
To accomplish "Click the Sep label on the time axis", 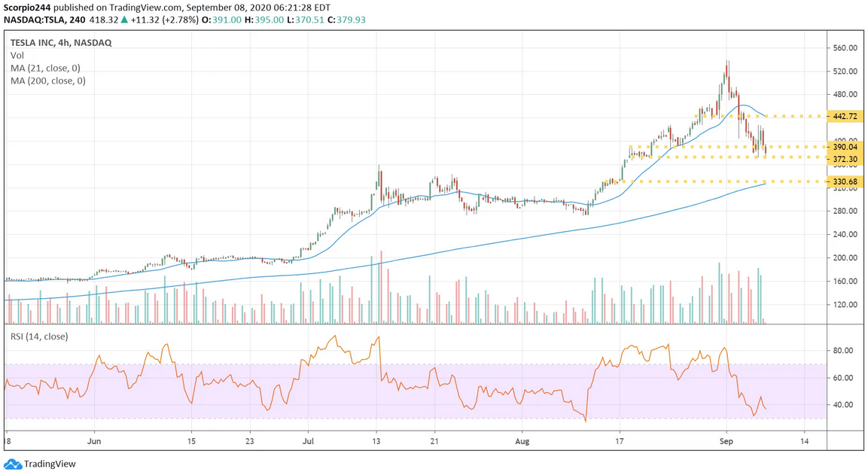I will pyautogui.click(x=726, y=441).
